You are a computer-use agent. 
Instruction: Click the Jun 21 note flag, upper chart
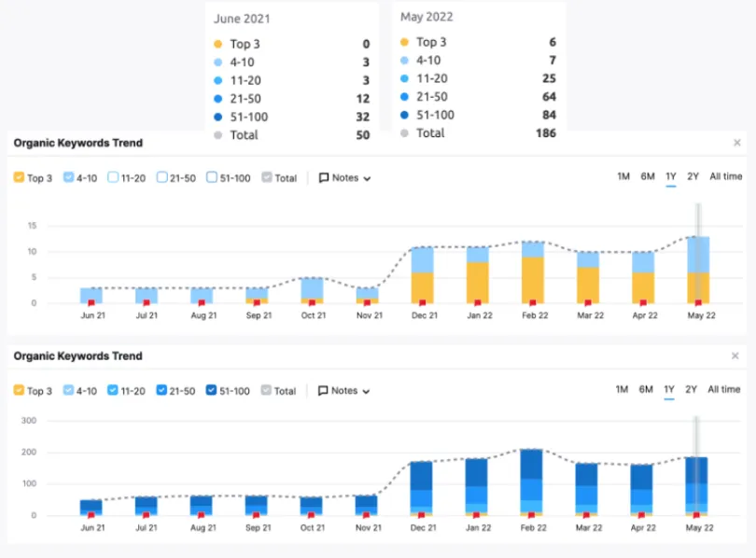[x=91, y=303]
